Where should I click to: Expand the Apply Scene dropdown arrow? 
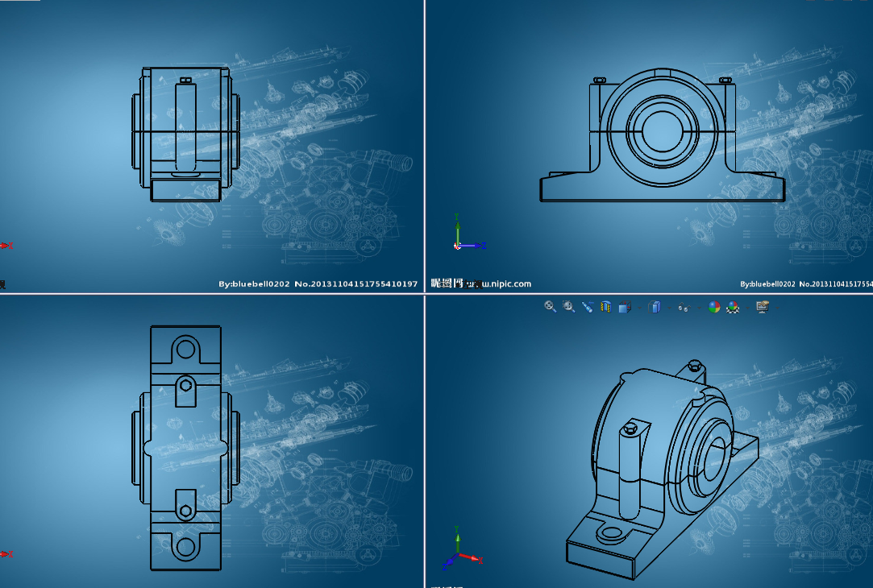(748, 308)
